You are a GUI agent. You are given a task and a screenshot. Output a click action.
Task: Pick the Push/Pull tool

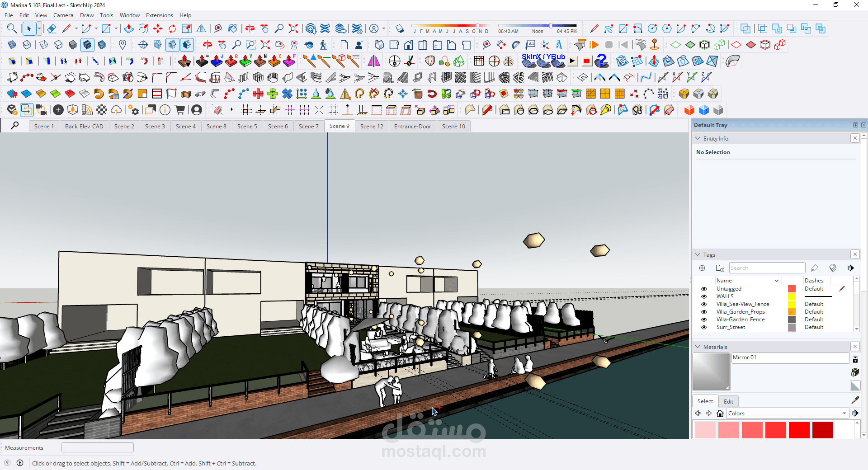pyautogui.click(x=129, y=29)
